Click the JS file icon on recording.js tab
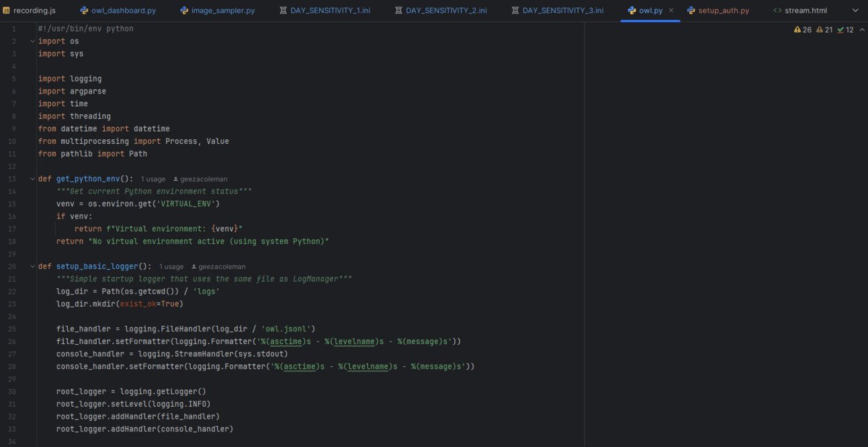Screen dimensions: 868x447 pyautogui.click(x=6, y=11)
